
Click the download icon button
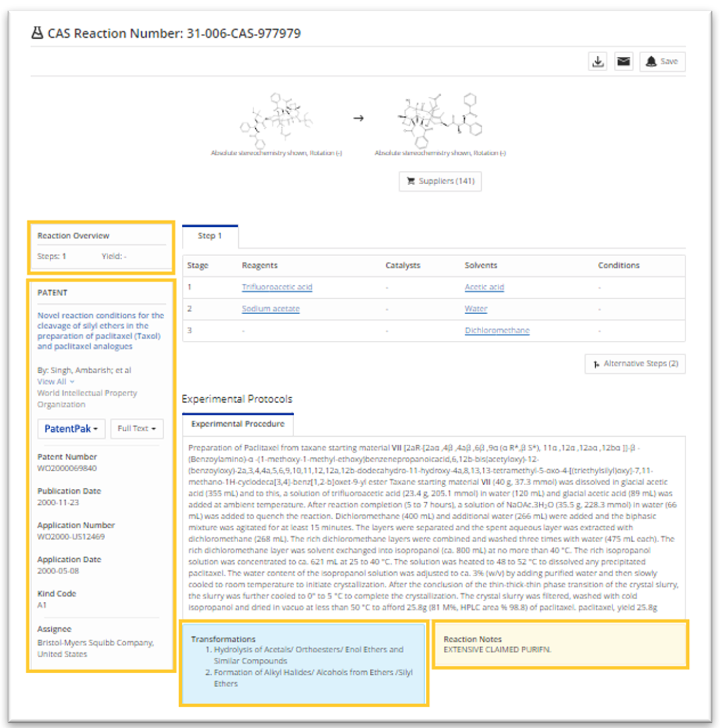598,61
